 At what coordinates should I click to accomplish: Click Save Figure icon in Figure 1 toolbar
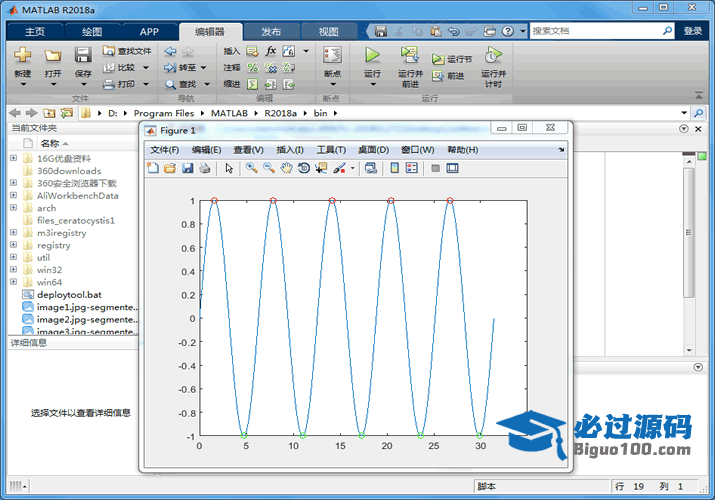(187, 168)
